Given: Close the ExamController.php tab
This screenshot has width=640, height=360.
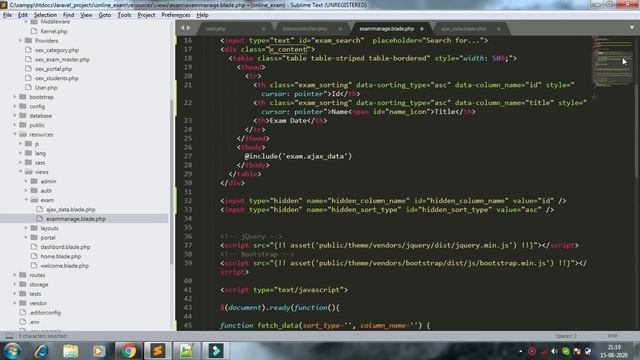Looking at the screenshot, I should [340, 29].
